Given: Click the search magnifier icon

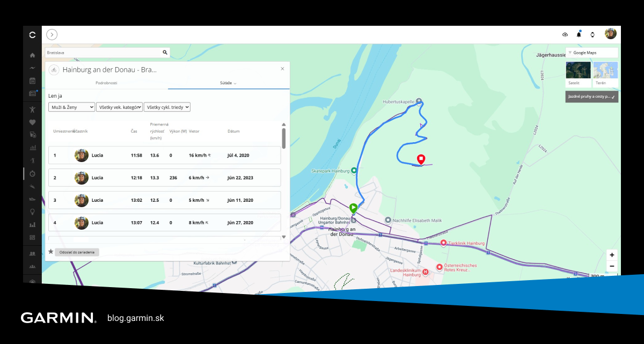Looking at the screenshot, I should click(x=165, y=53).
